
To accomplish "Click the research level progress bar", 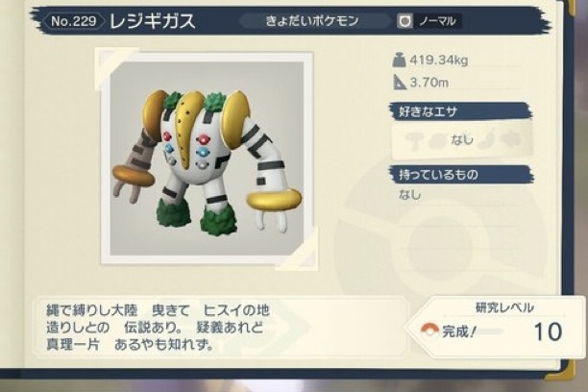I will tap(491, 331).
